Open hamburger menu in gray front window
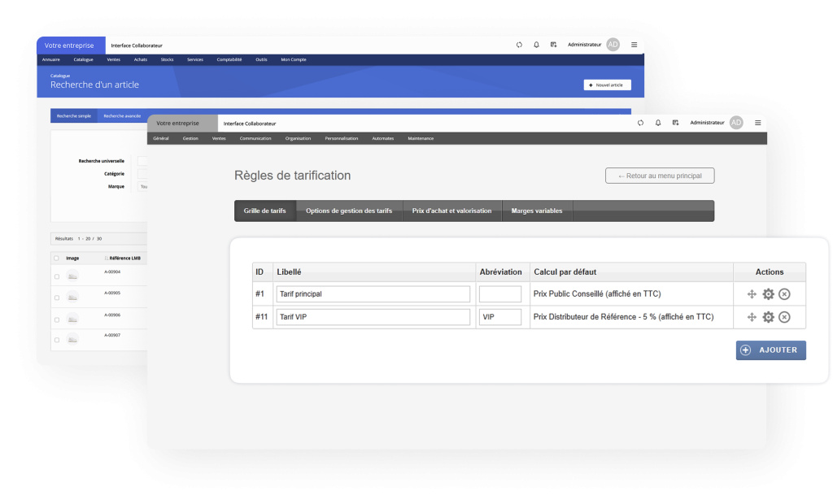833x504 pixels. point(758,123)
